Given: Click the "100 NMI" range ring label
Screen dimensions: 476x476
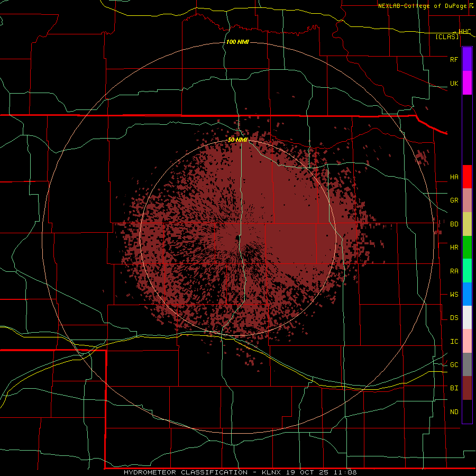Looking at the screenshot, I should [x=237, y=42].
